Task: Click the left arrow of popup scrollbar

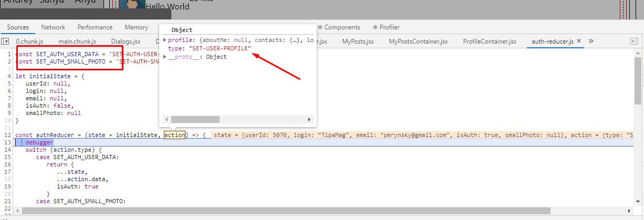Action: 166,119
